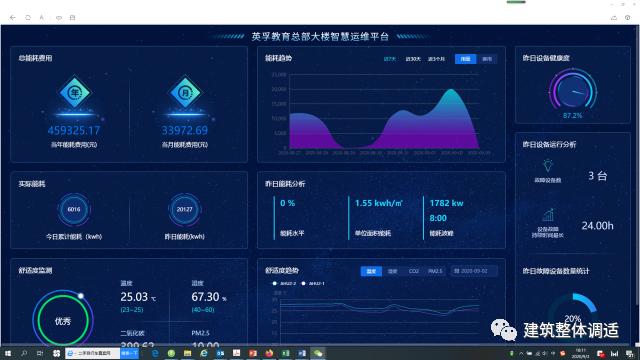The image size is (640, 360).
Task: Click the monthly cost value 33972.69
Action: (x=185, y=131)
